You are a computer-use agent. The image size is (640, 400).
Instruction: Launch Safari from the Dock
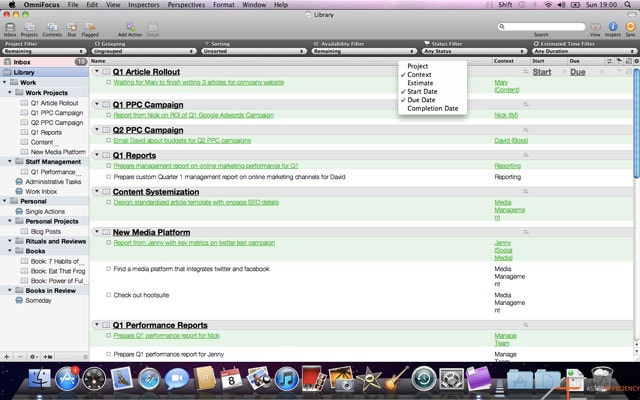[149, 379]
